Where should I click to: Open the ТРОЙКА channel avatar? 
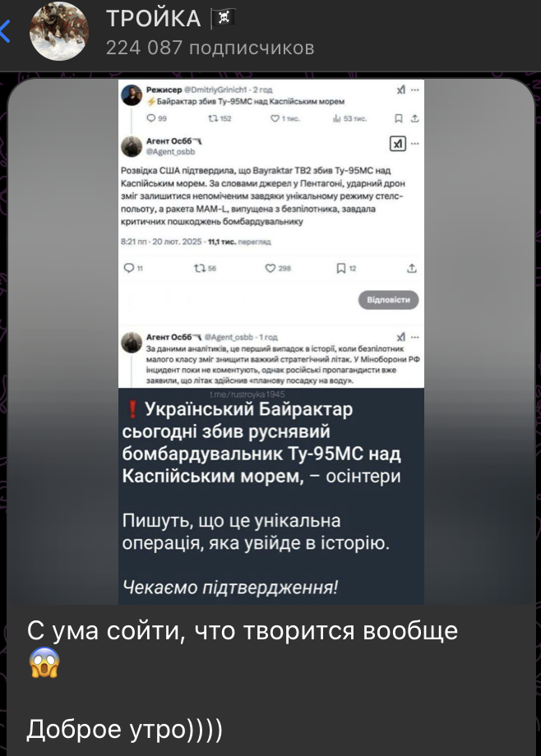click(x=59, y=31)
